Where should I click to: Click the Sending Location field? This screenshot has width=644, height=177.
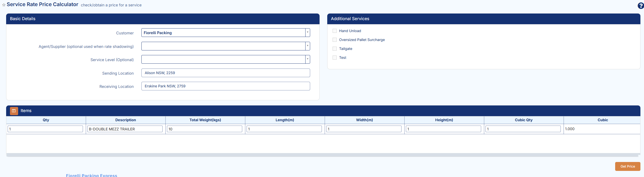(225, 73)
